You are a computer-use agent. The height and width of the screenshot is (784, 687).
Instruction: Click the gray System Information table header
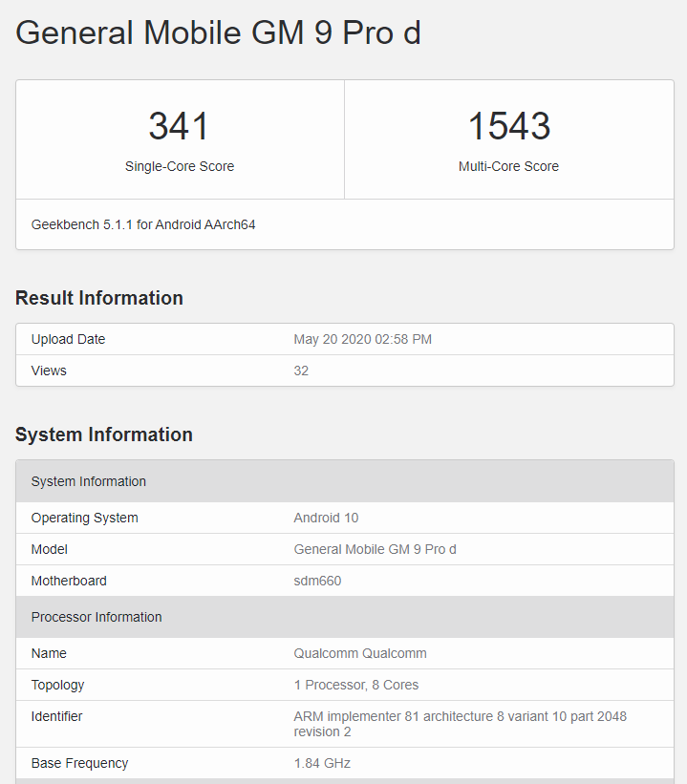click(345, 481)
